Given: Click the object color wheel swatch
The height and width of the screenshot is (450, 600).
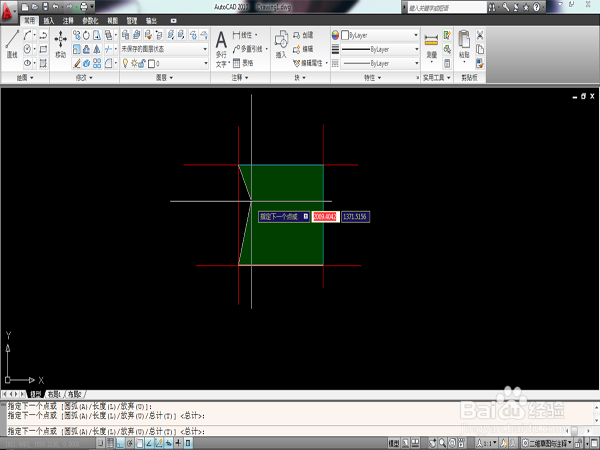Looking at the screenshot, I should [335, 35].
